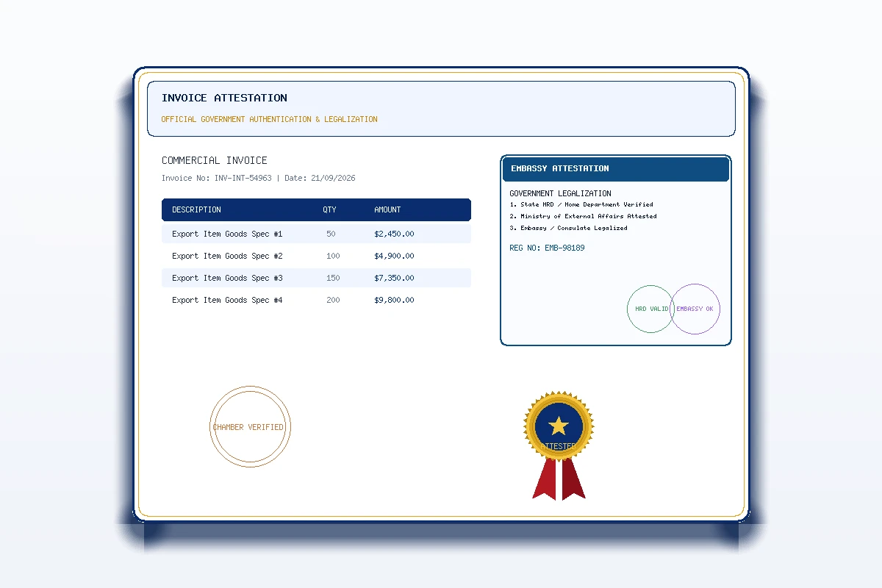Screen dimensions: 882x588
Task: Click quantity 200 in the table
Action: 333,300
